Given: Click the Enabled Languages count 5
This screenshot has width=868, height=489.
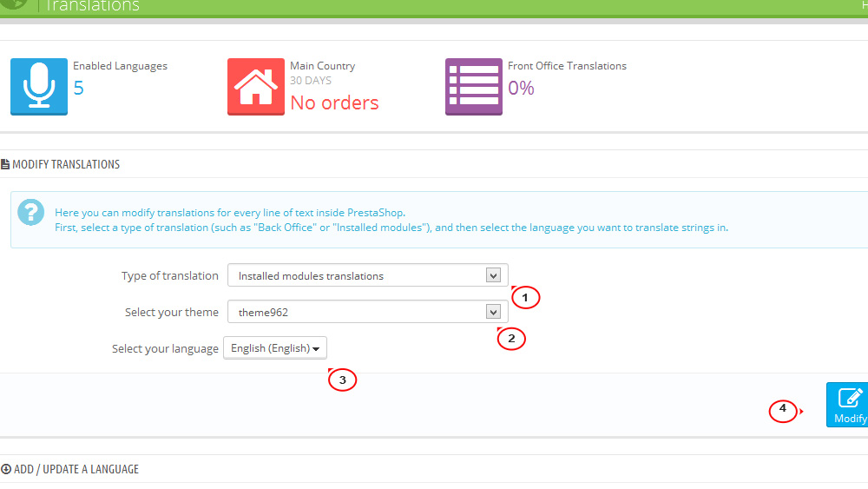Looking at the screenshot, I should (79, 88).
